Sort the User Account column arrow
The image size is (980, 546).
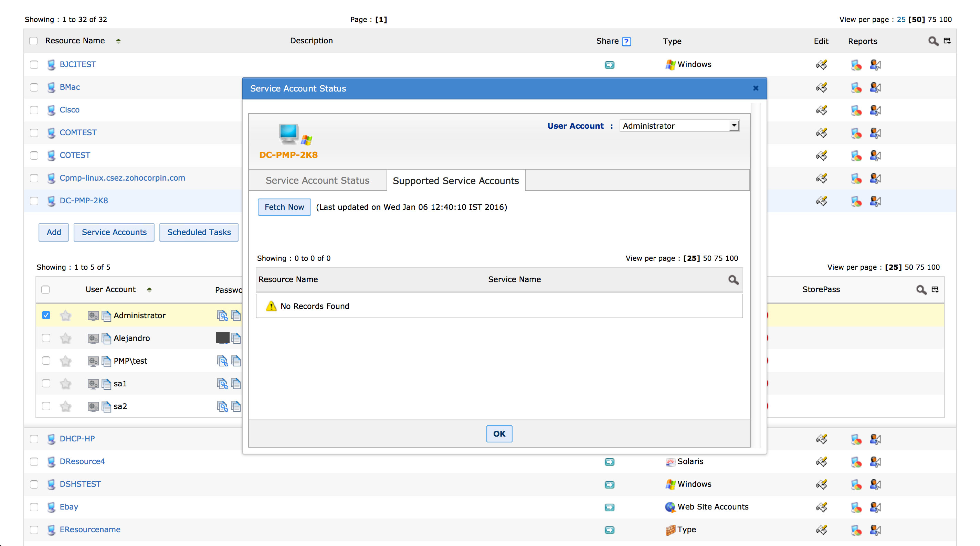(149, 290)
